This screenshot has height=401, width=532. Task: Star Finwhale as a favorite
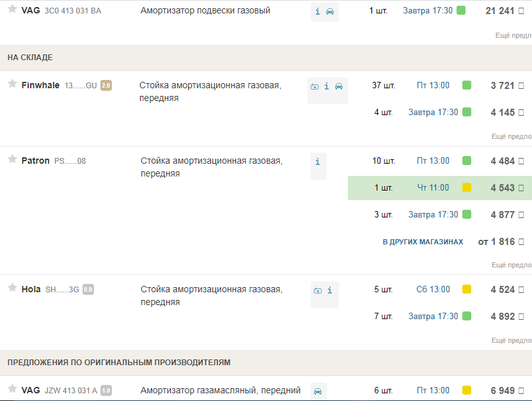pos(12,84)
